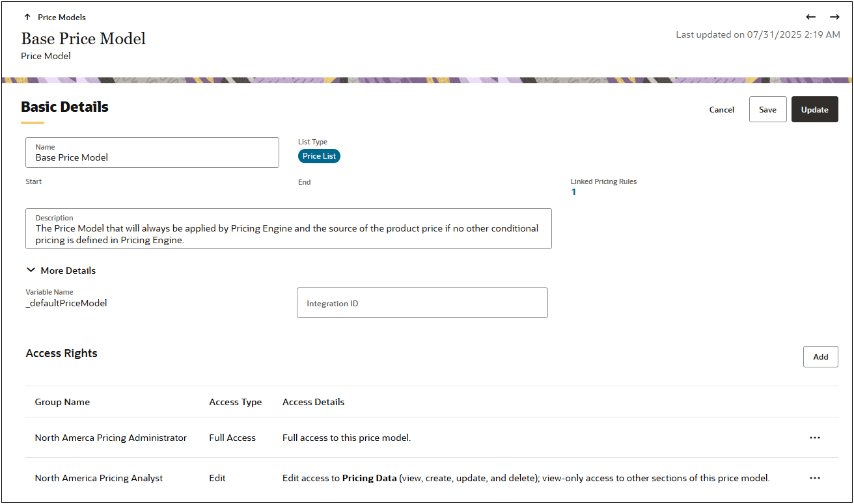Click the Access Type column header

click(236, 402)
